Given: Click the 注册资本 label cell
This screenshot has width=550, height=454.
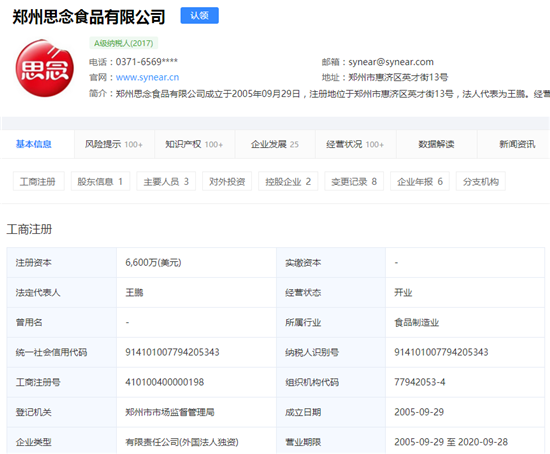Looking at the screenshot, I should click(x=62, y=263).
